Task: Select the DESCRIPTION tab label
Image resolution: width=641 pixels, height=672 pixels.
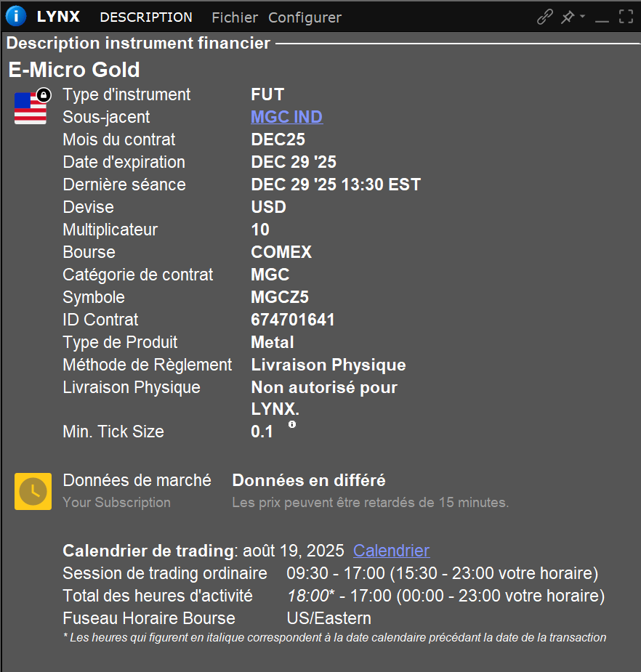Action: click(x=146, y=17)
